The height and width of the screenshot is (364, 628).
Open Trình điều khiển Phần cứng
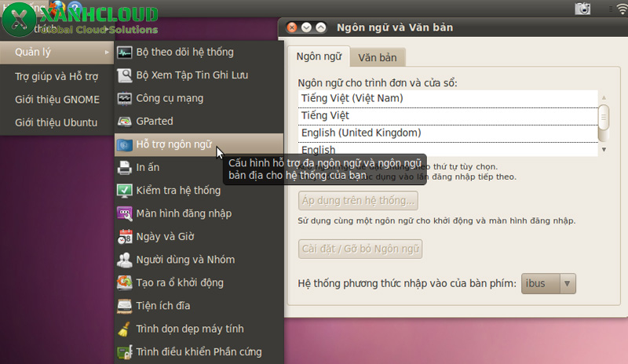pos(199,352)
